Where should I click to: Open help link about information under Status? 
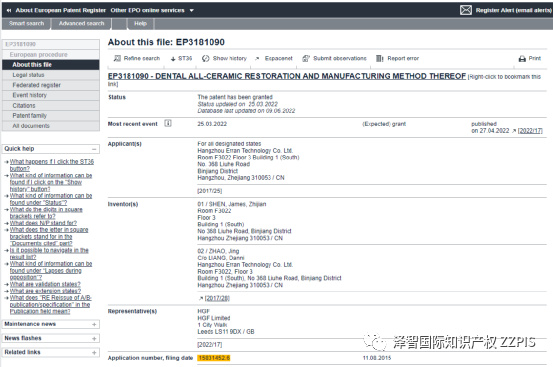(51, 199)
